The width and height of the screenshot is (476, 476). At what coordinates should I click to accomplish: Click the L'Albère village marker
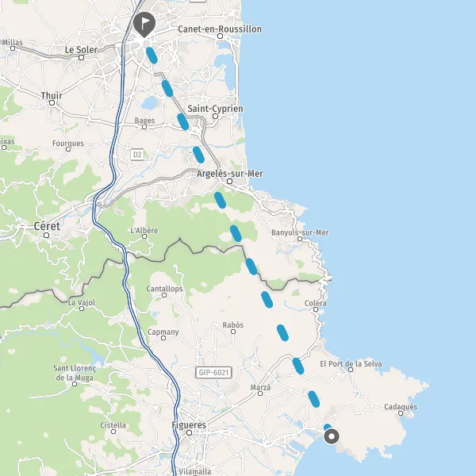(x=144, y=236)
